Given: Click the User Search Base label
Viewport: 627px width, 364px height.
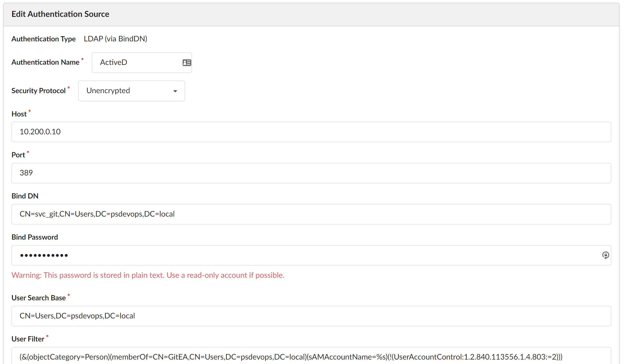Looking at the screenshot, I should click(38, 298).
